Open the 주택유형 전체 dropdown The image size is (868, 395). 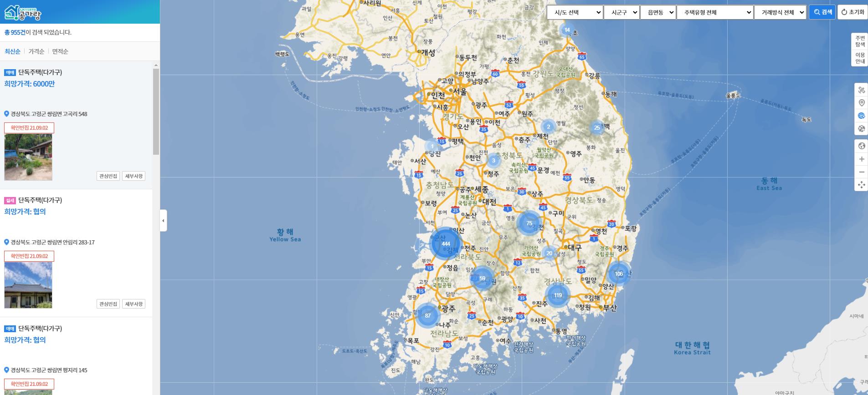point(715,12)
